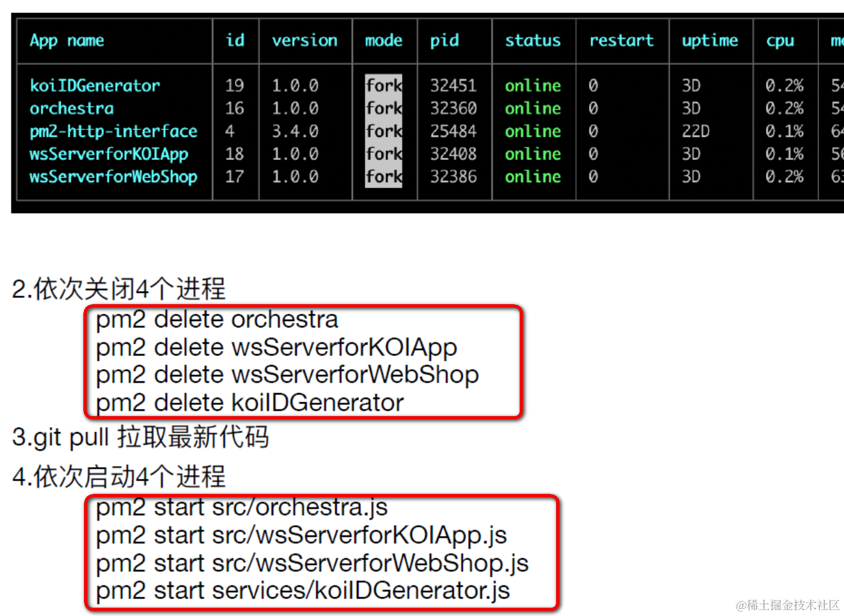Click the line "pm2 delete koiIDGenerator"
Viewport: 844px width, 616px height.
(250, 403)
